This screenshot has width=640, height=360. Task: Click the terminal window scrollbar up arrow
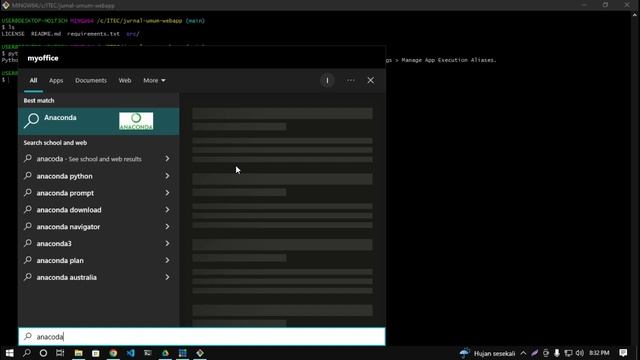635,15
